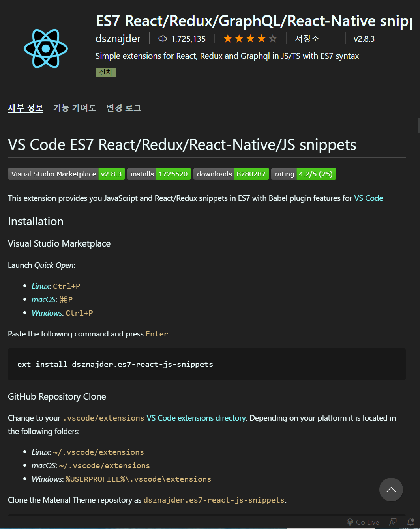420x529 pixels.
Task: Click the vertical scrollbar thumb
Action: tap(418, 125)
